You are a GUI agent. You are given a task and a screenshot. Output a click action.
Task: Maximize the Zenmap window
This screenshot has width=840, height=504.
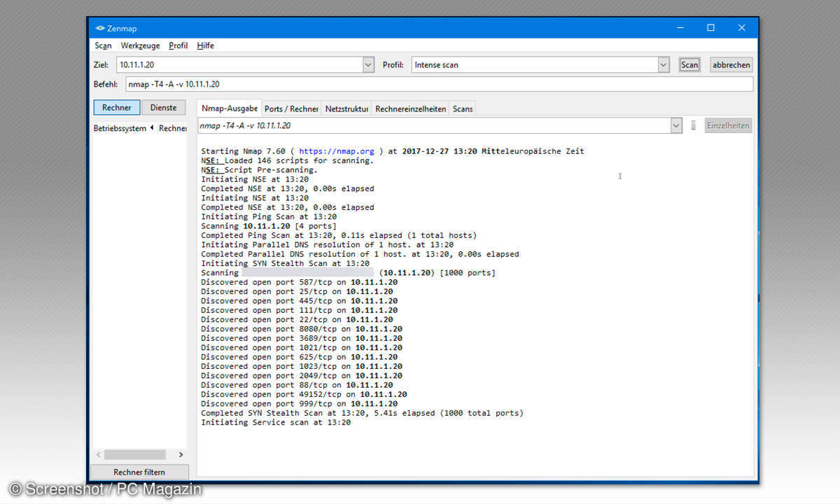click(x=710, y=28)
